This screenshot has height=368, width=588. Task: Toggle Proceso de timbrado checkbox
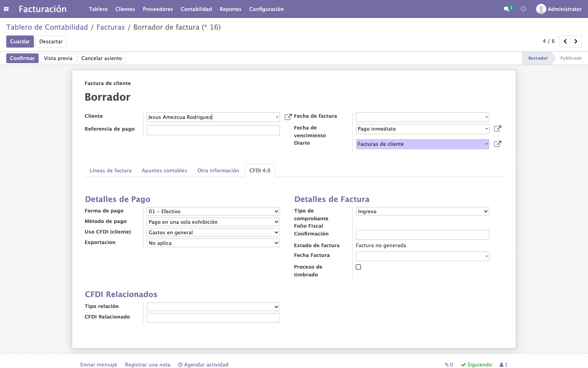[358, 267]
